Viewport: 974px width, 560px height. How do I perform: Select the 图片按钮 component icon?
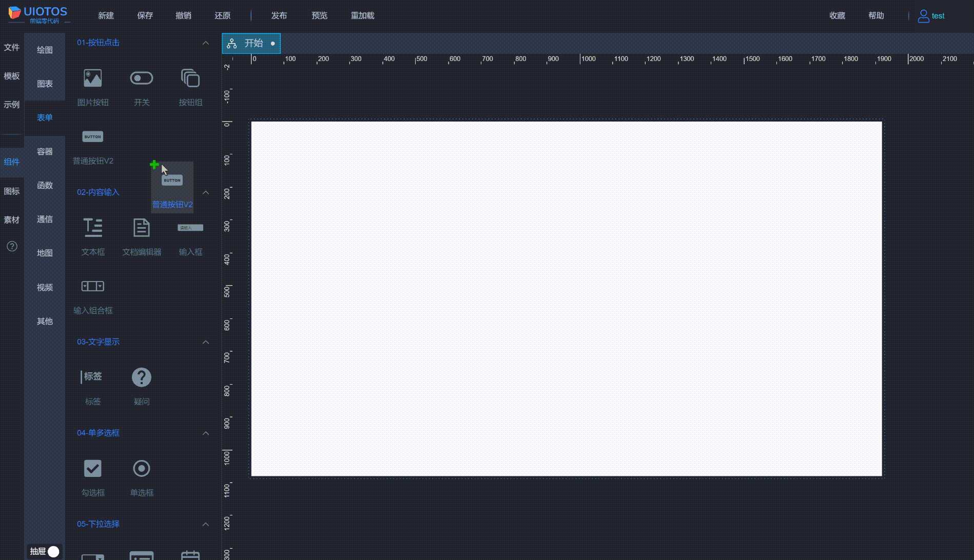pyautogui.click(x=92, y=78)
